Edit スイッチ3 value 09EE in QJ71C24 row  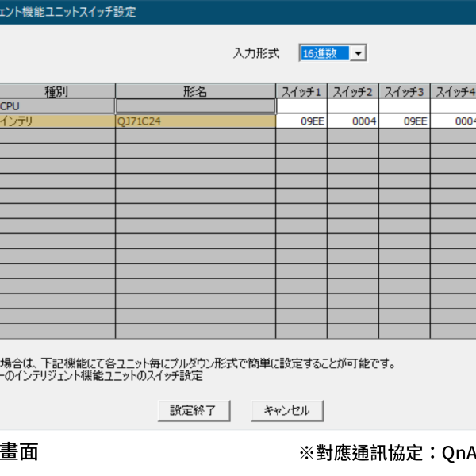coord(405,121)
